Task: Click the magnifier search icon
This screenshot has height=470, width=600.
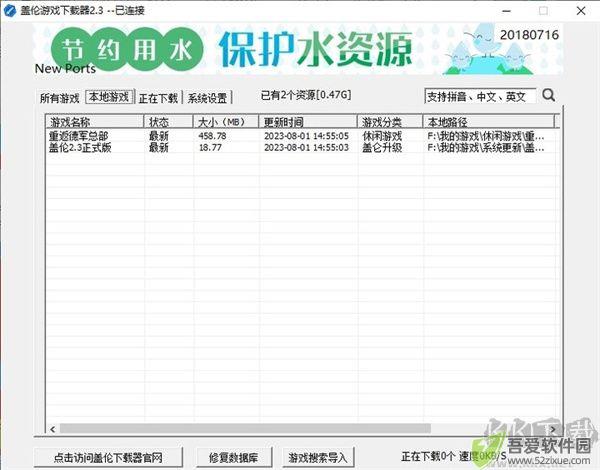Action: (548, 95)
